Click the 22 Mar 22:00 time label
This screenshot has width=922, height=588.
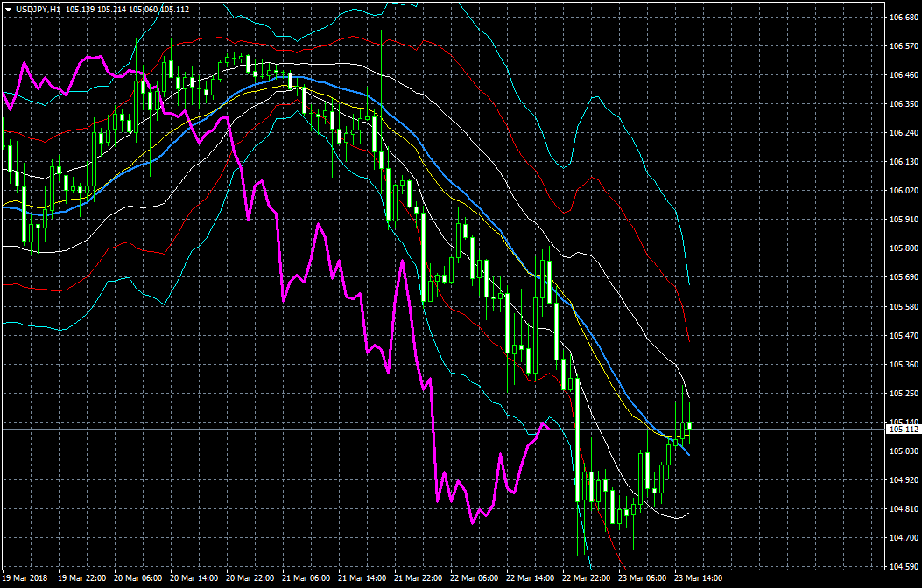point(587,579)
